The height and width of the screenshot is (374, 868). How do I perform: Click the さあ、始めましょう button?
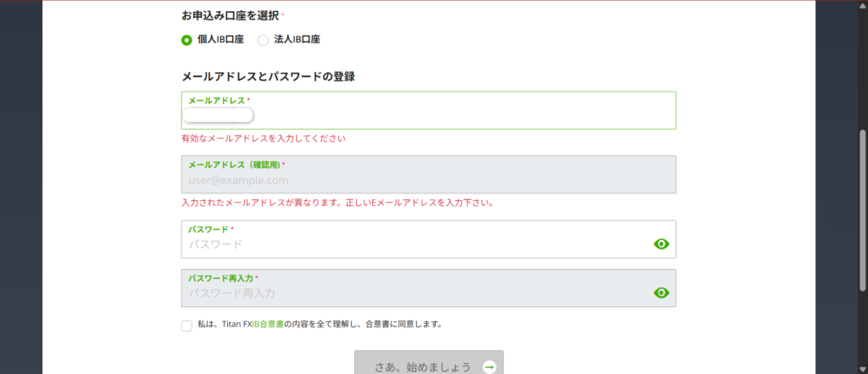coord(428,362)
